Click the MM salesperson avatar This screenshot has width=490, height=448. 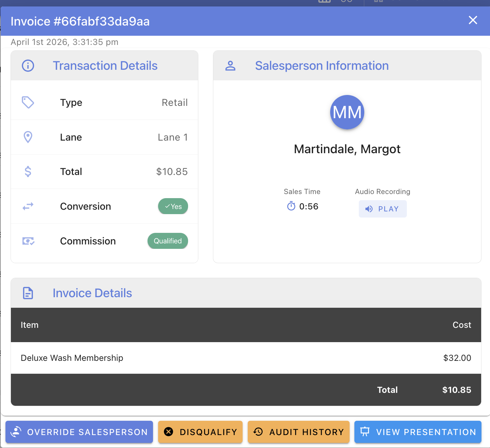[347, 112]
